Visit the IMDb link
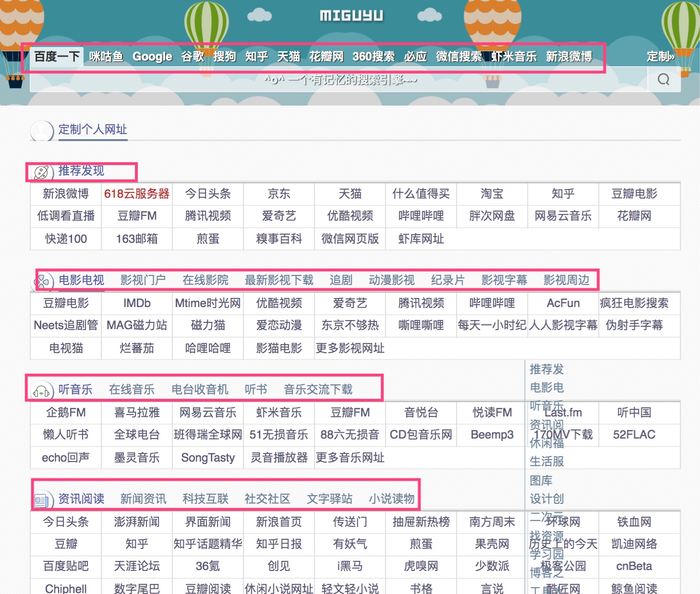This screenshot has width=700, height=594. point(137,303)
